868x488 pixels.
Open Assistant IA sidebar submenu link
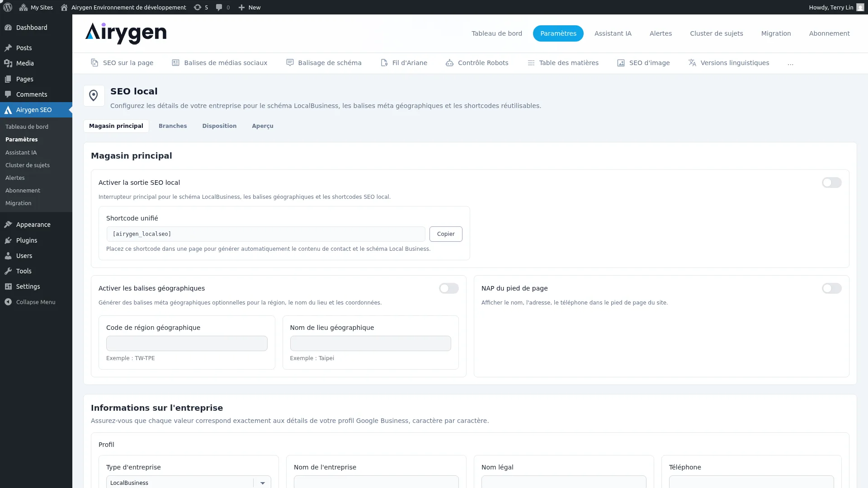point(21,153)
